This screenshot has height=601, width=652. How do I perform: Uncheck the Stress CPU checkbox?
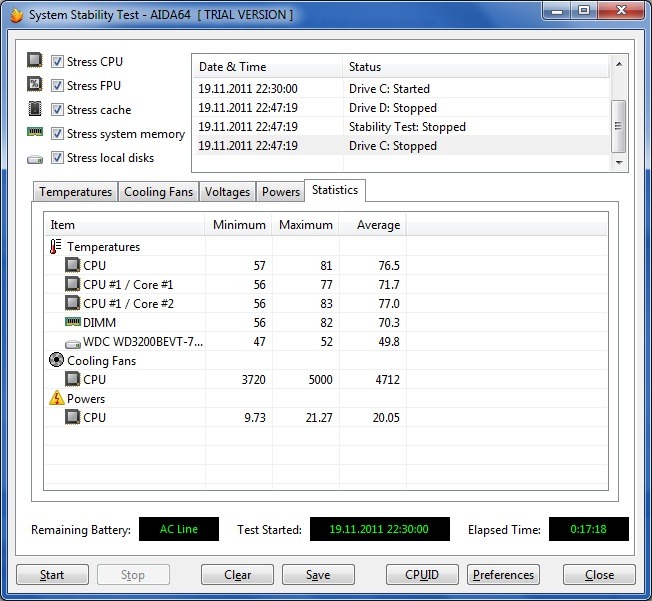click(57, 62)
